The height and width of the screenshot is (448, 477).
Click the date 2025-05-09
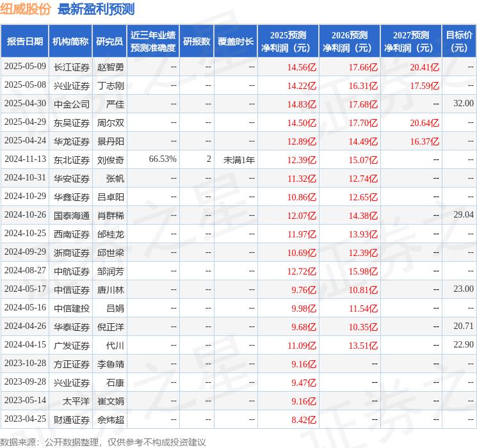[x=25, y=67]
